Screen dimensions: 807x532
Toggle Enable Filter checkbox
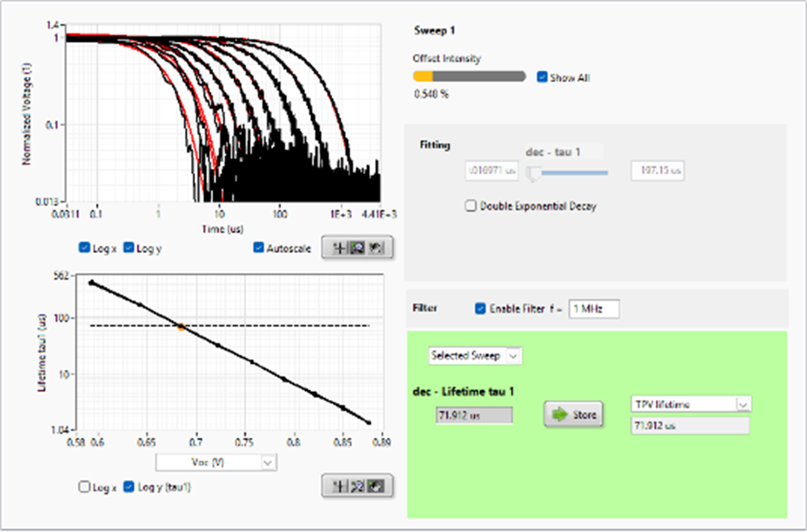click(480, 308)
